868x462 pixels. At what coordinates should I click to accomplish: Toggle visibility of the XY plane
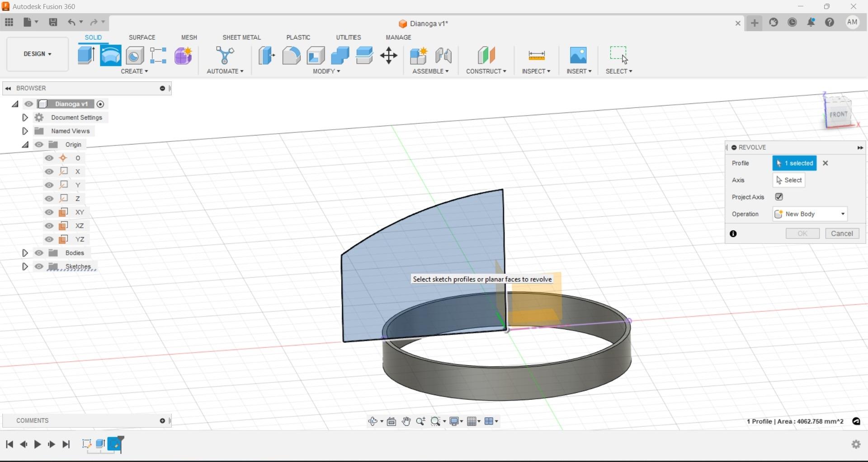pos(49,212)
